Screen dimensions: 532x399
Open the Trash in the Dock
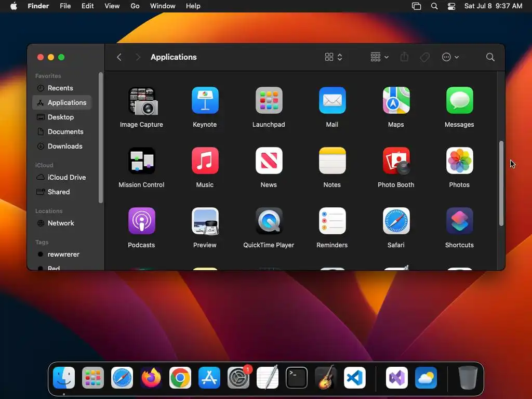click(x=468, y=378)
